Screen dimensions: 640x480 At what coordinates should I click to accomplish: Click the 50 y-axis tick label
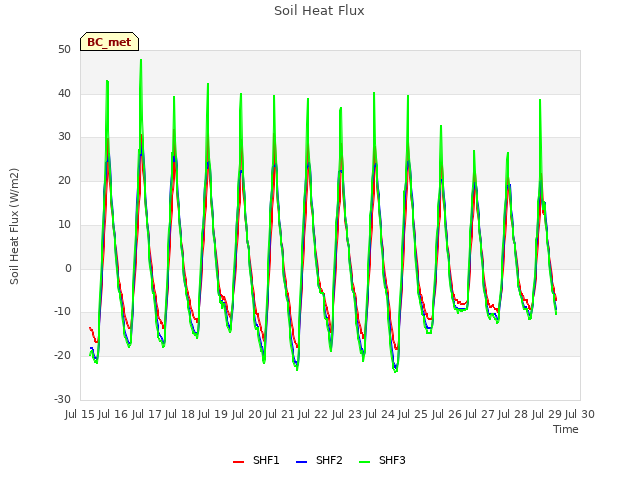(64, 50)
